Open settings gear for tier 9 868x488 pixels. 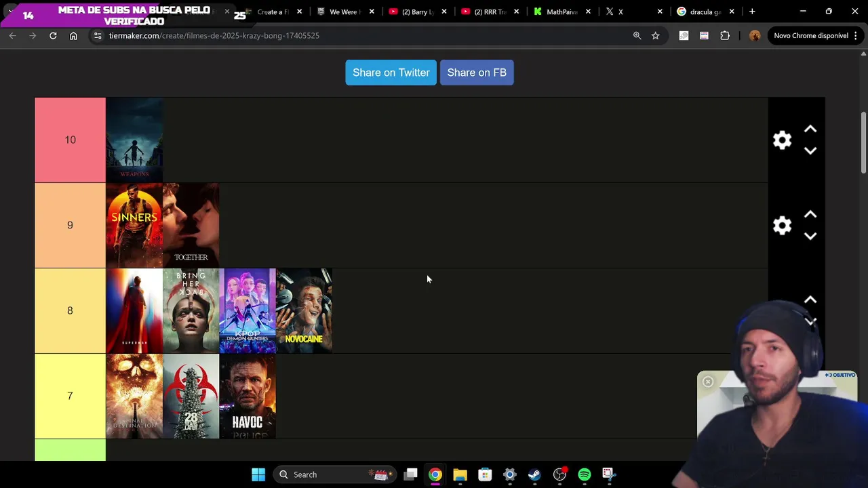click(x=782, y=226)
